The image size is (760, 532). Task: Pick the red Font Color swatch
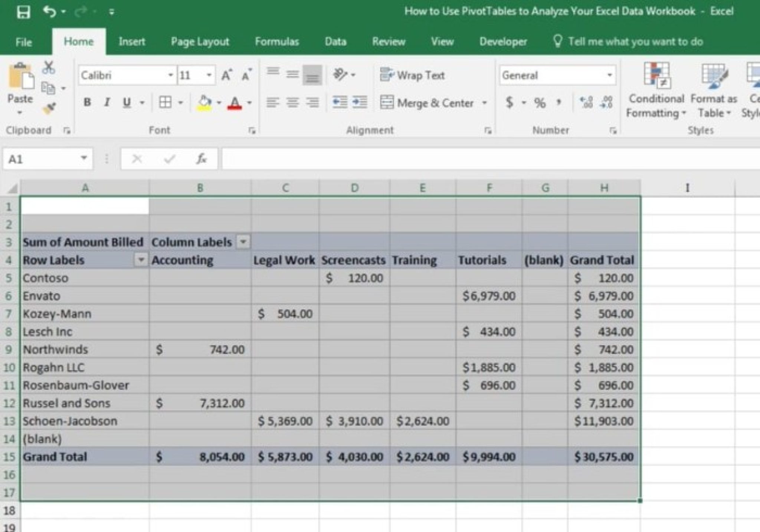click(233, 108)
